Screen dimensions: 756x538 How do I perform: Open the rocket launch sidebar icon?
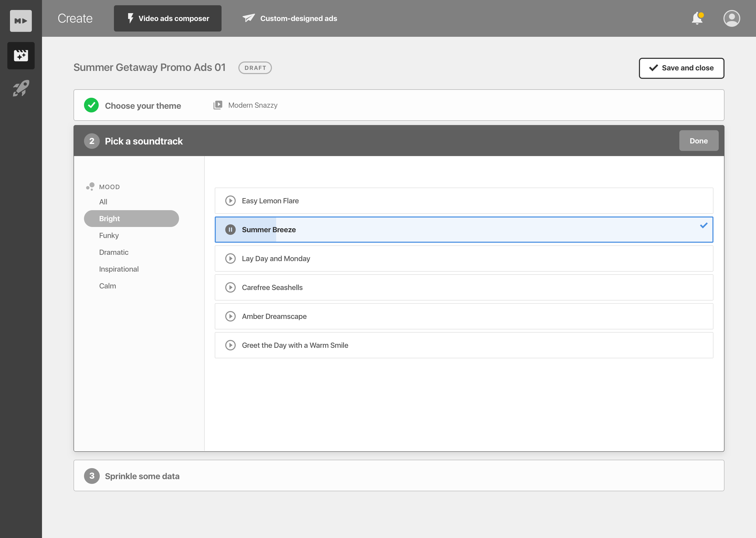point(21,88)
